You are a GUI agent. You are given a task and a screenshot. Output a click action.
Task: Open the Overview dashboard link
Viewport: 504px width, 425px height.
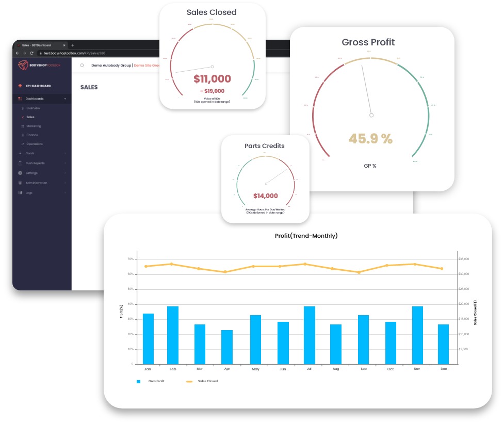tap(33, 108)
